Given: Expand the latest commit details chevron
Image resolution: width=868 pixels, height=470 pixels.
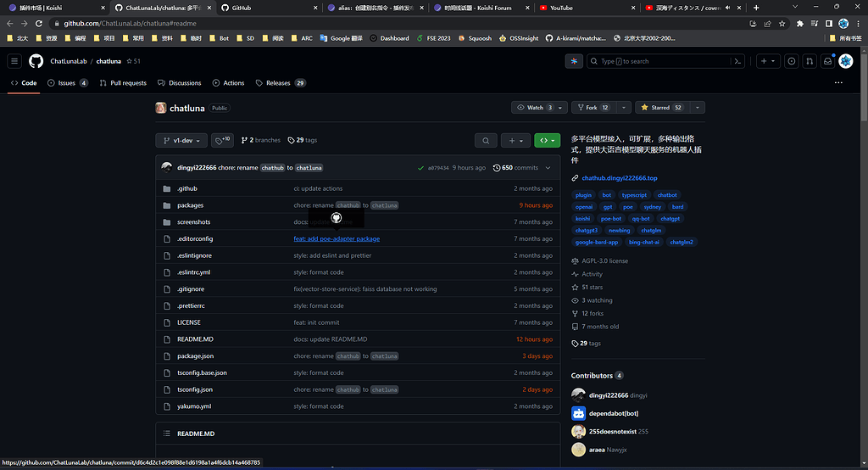Looking at the screenshot, I should pyautogui.click(x=548, y=168).
